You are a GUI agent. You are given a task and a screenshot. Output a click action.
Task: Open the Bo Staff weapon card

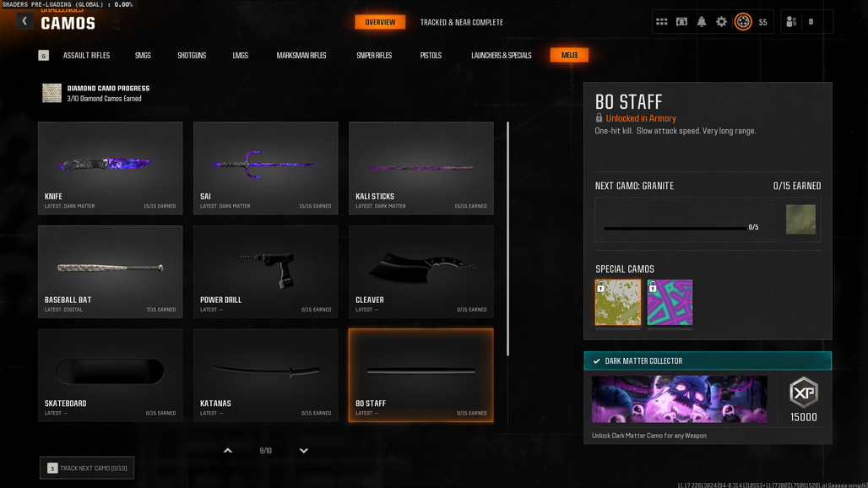[421, 375]
